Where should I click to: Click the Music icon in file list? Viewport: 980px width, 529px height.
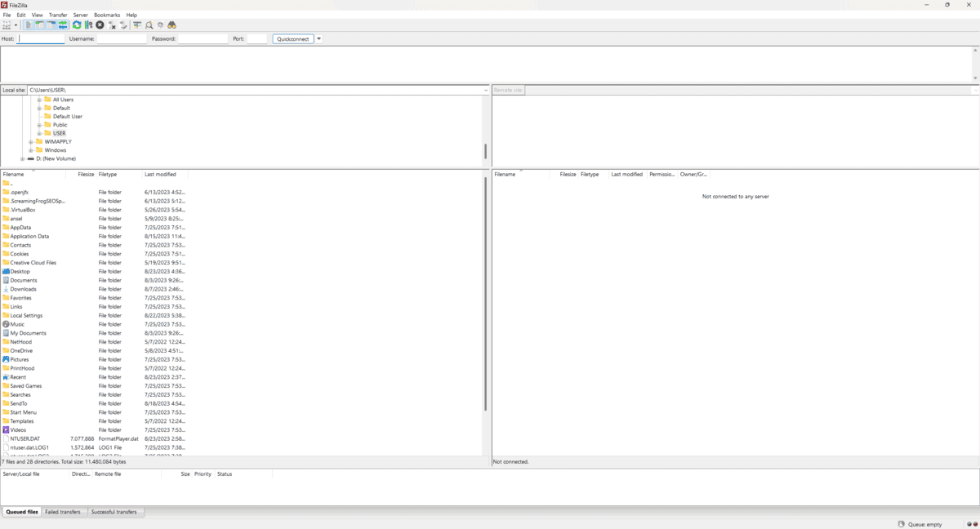click(x=6, y=324)
